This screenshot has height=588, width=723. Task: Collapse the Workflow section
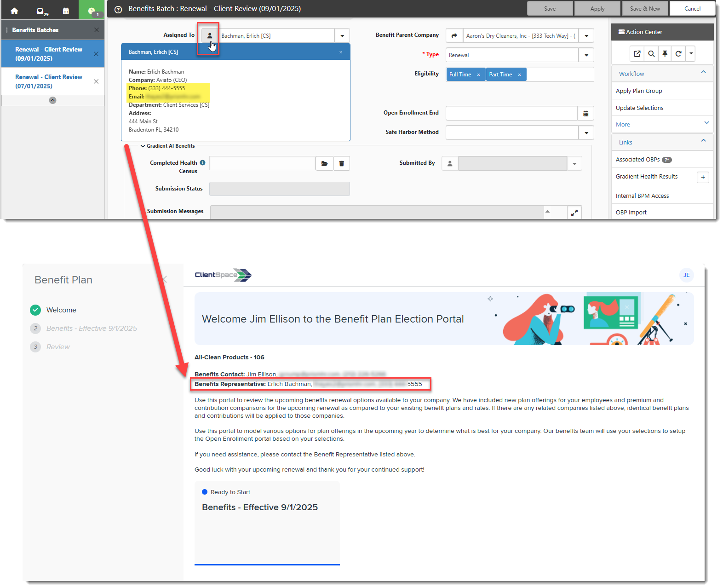(x=703, y=72)
